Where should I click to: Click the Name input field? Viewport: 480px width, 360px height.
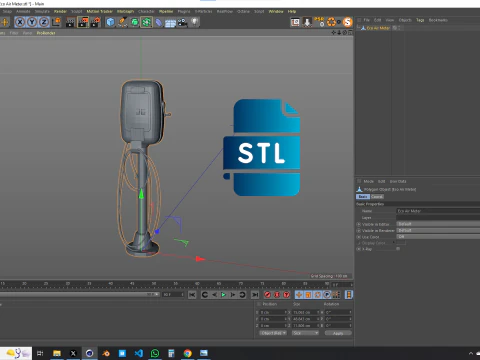pyautogui.click(x=438, y=211)
